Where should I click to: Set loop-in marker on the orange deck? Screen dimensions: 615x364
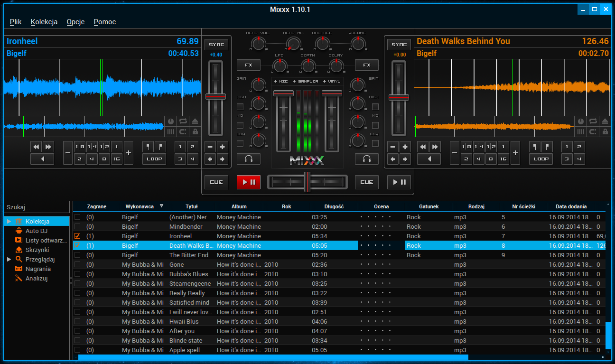click(x=535, y=147)
